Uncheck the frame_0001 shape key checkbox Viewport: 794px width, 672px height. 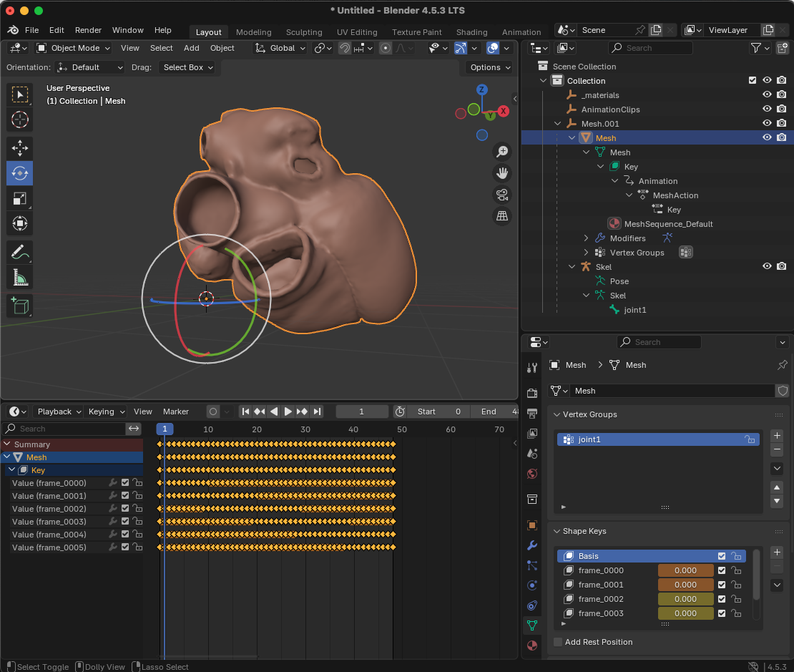click(x=722, y=585)
